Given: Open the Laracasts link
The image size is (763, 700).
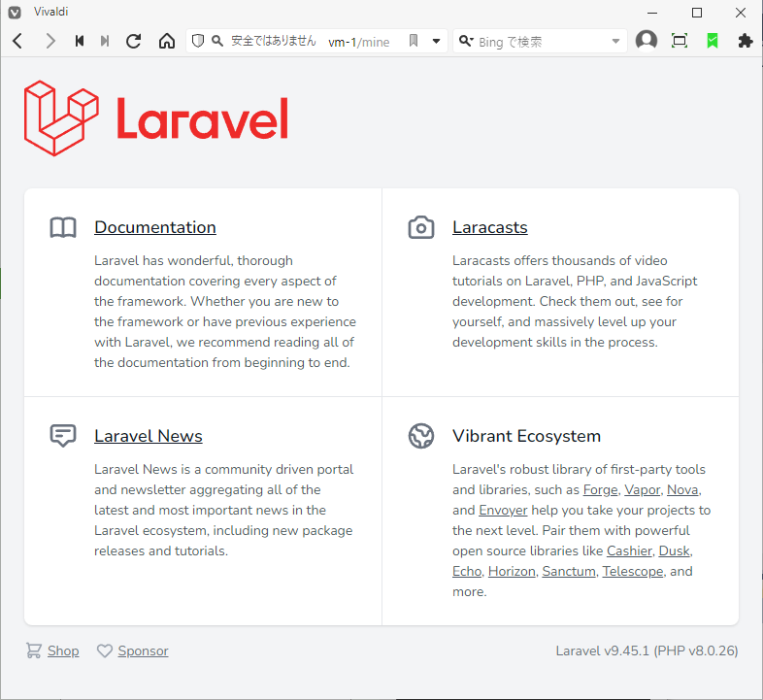Looking at the screenshot, I should coord(490,227).
